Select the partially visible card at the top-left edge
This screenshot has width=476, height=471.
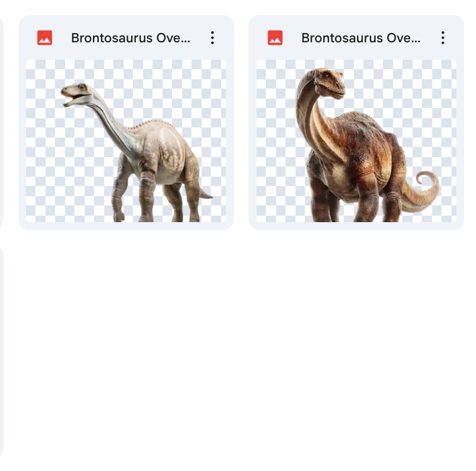[x=1, y=122]
